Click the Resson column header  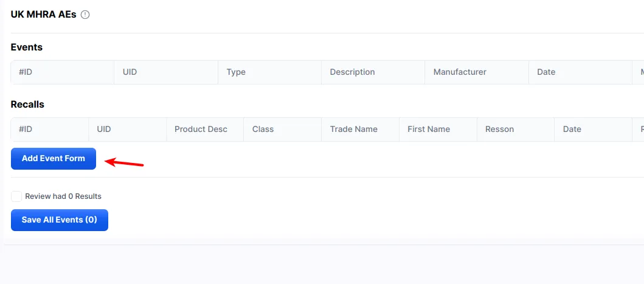[499, 129]
